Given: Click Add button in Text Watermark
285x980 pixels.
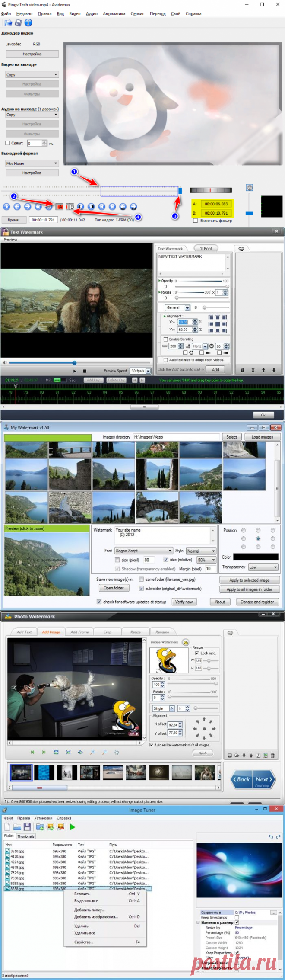Looking at the screenshot, I should (x=215, y=370).
